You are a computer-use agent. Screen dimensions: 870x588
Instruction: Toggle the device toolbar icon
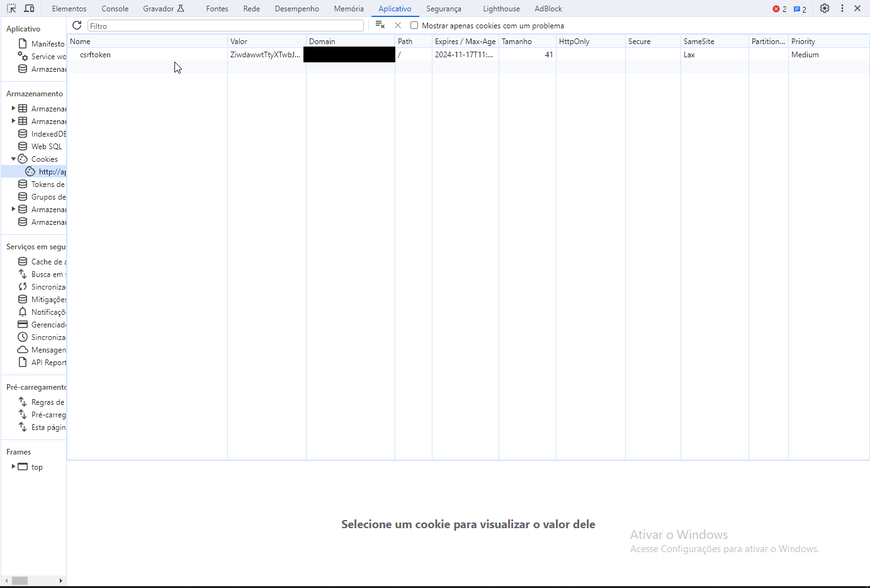tap(29, 9)
